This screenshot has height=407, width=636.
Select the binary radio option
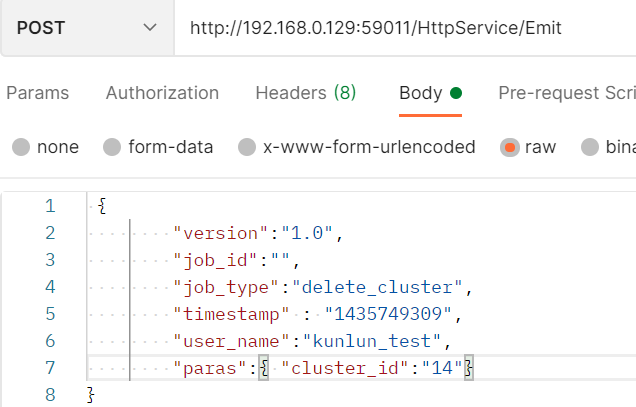590,147
